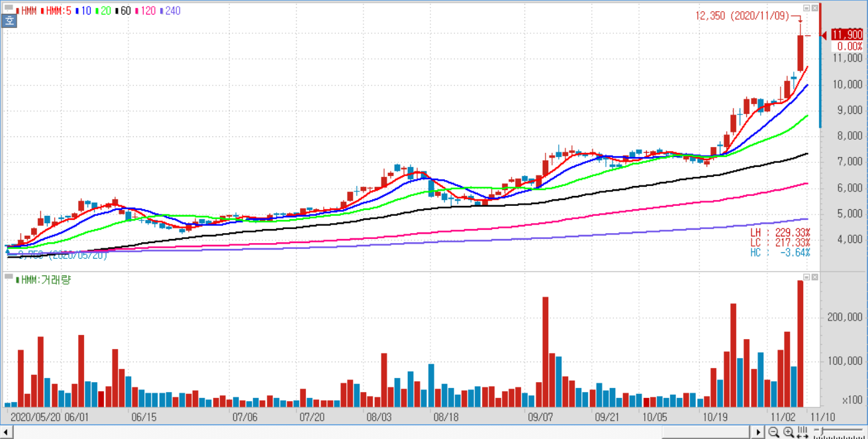Select the HMM candlestick legend label
The height and width of the screenshot is (439, 868).
(x=25, y=11)
